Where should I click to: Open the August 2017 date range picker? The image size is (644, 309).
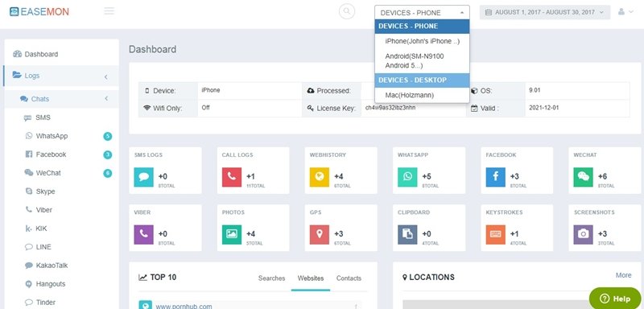click(545, 12)
